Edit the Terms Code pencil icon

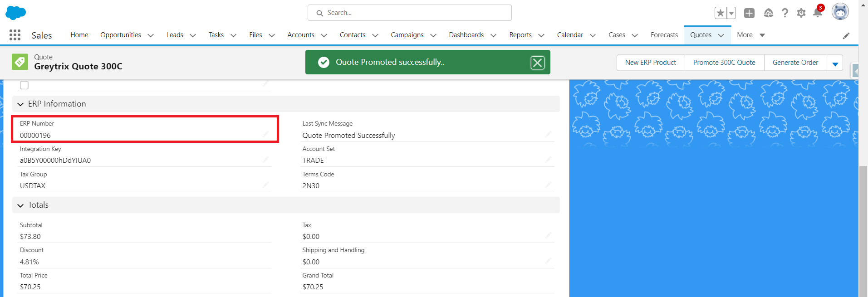coord(548,185)
